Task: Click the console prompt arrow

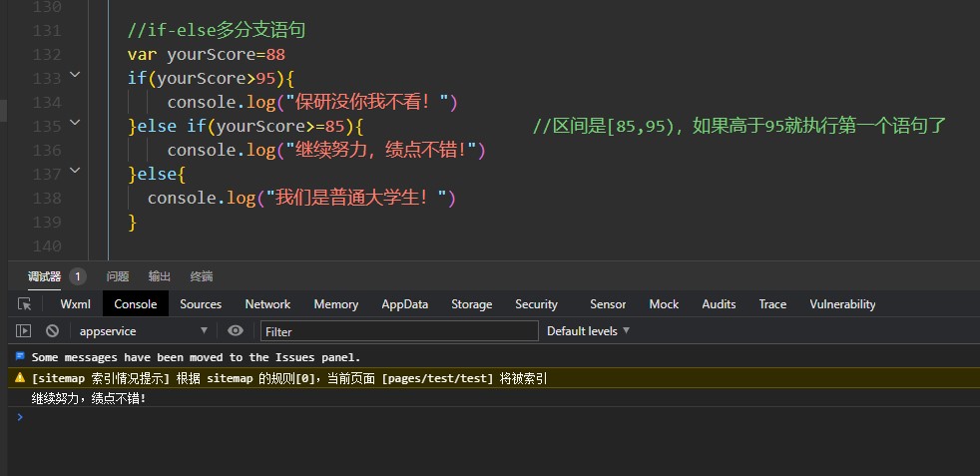Action: click(20, 417)
